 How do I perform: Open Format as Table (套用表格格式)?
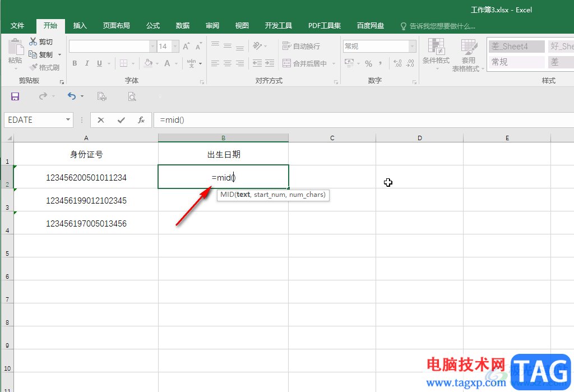(468, 55)
